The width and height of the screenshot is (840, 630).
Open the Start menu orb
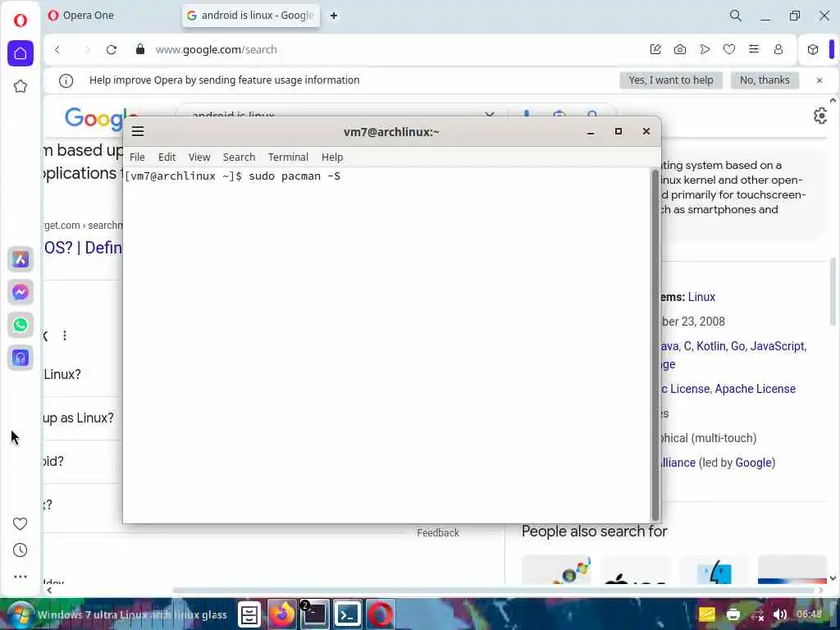(20, 614)
